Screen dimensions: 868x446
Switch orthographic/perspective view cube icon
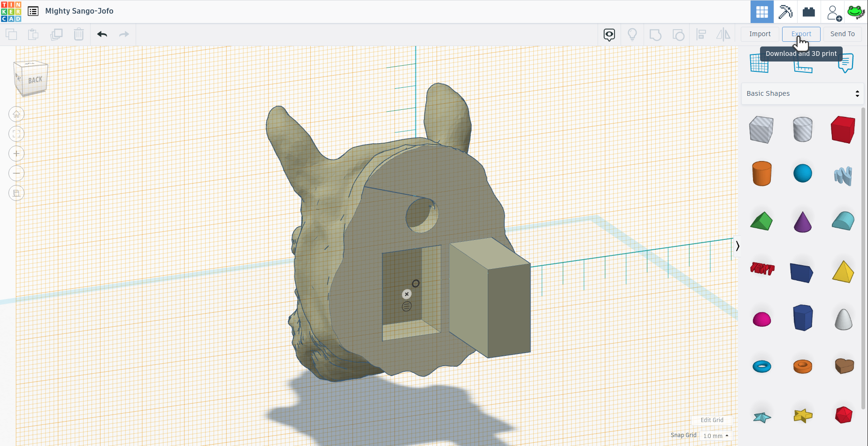[16, 193]
